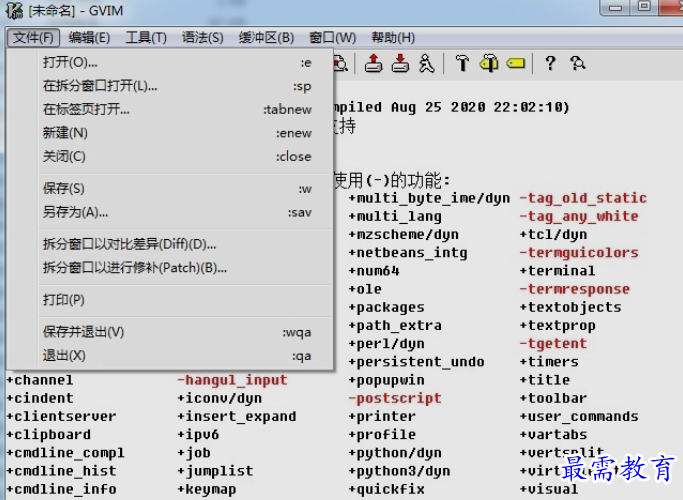This screenshot has height=500, width=683.
Task: Close the 文件(F) menu via its header
Action: 33,37
